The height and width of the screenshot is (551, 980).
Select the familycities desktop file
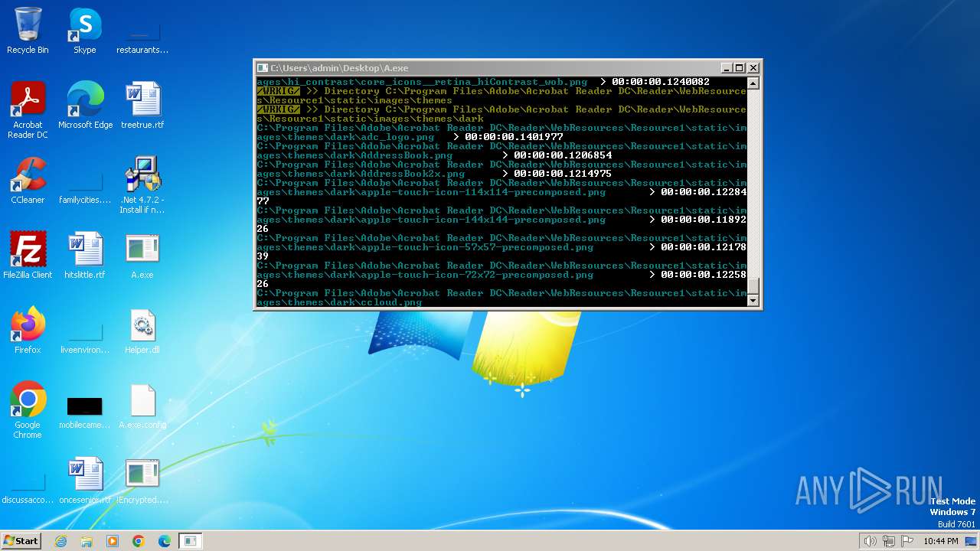point(85,187)
